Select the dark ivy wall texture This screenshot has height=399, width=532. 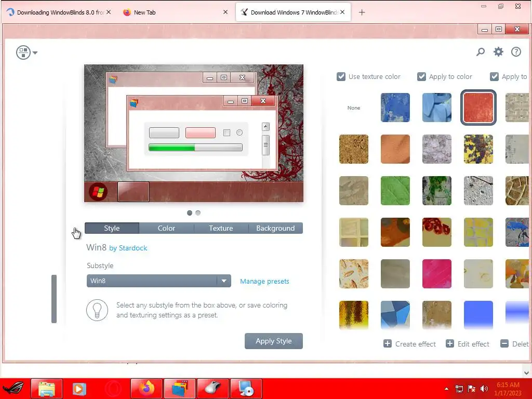[436, 191]
